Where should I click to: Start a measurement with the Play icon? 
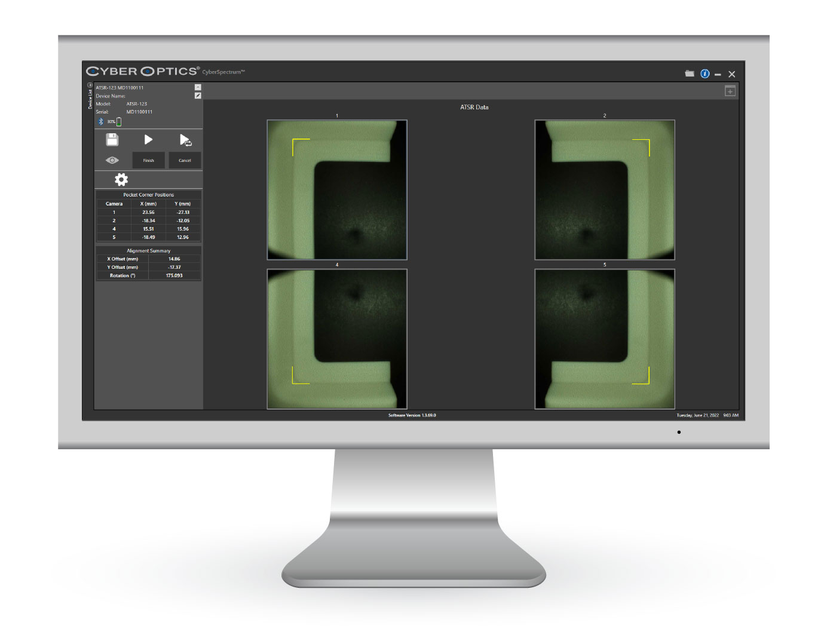coord(148,140)
